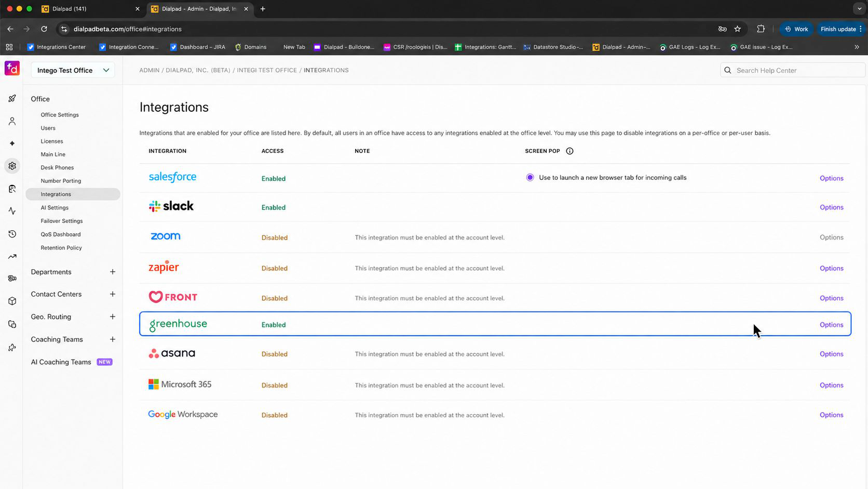868x489 pixels.
Task: Open Number Porting in sidebar menu
Action: 61,181
